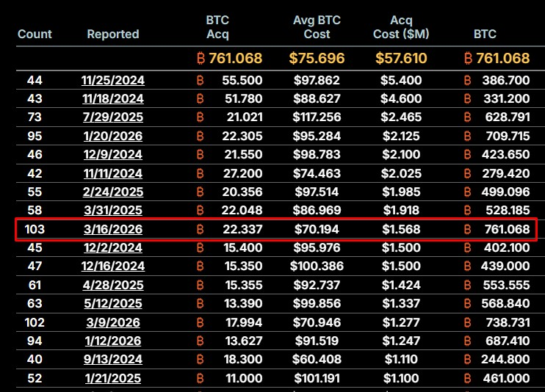Image resolution: width=545 pixels, height=392 pixels.
Task: Open the 11/25/2024 report link
Action: coord(112,80)
